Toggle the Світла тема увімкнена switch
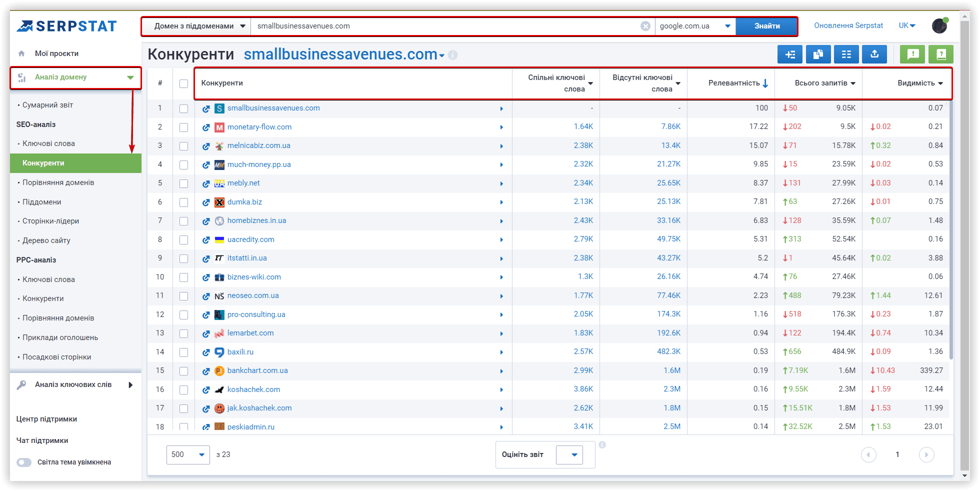Screen dimensions: 980x491 (24, 462)
